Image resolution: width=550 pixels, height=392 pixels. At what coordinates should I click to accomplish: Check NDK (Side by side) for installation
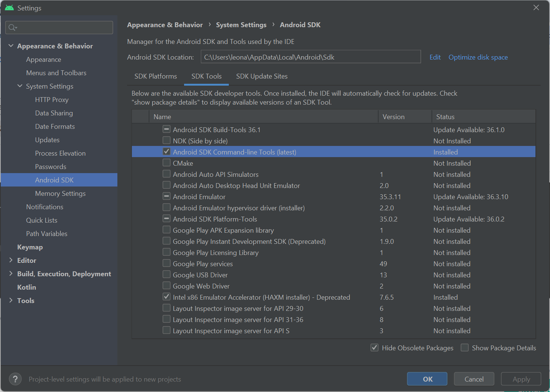166,140
